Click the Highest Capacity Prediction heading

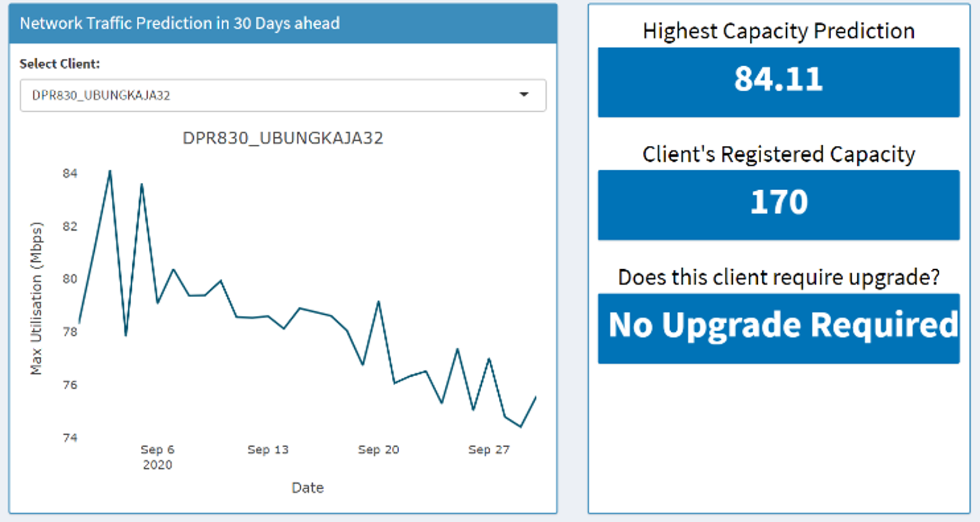tap(779, 31)
